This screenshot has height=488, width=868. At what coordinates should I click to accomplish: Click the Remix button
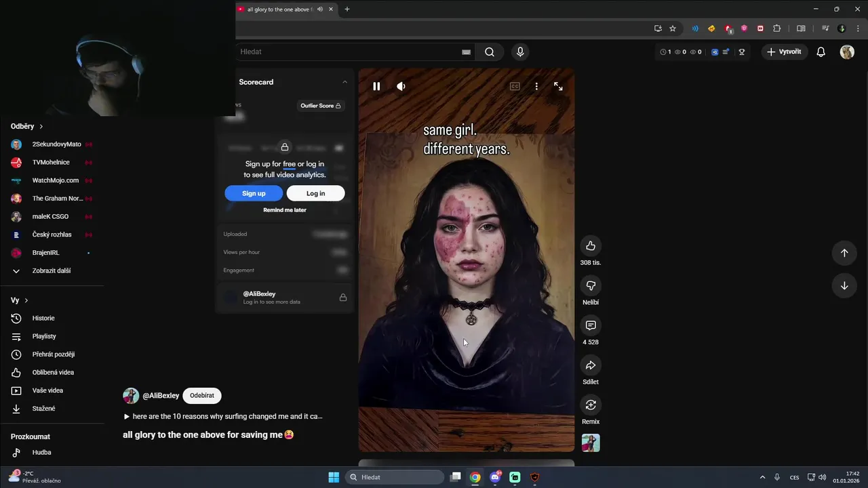coord(591,405)
